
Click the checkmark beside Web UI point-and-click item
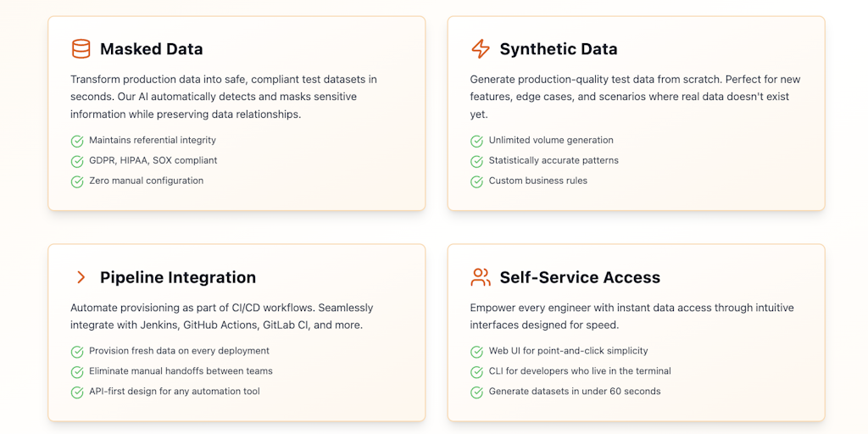pyautogui.click(x=477, y=351)
